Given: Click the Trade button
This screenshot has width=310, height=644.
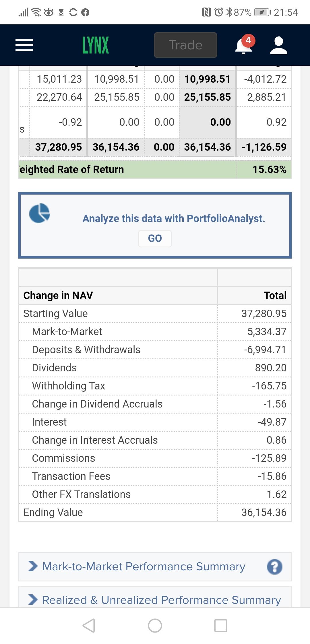Looking at the screenshot, I should coord(185,45).
